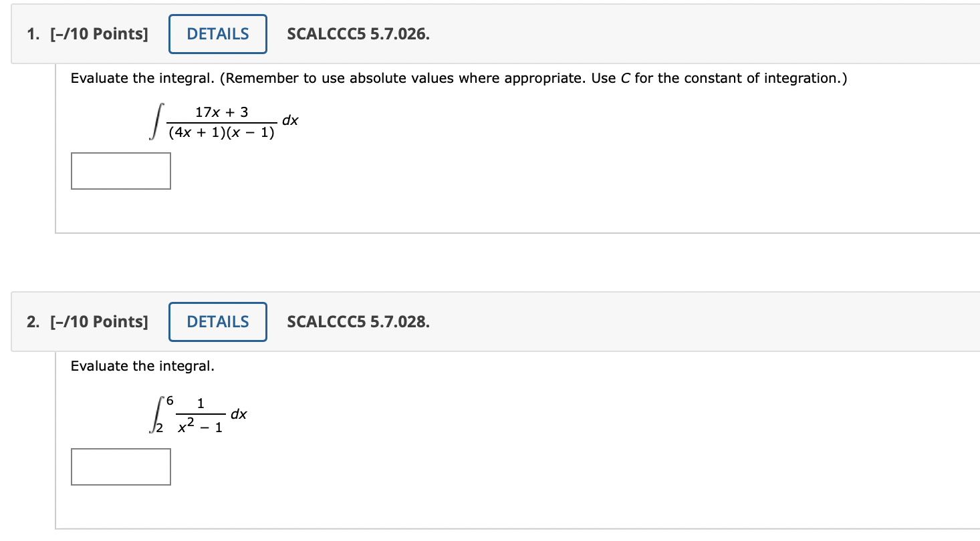Click the answer box for problem 1
Image resolution: width=980 pixels, height=541 pixels.
(x=120, y=171)
